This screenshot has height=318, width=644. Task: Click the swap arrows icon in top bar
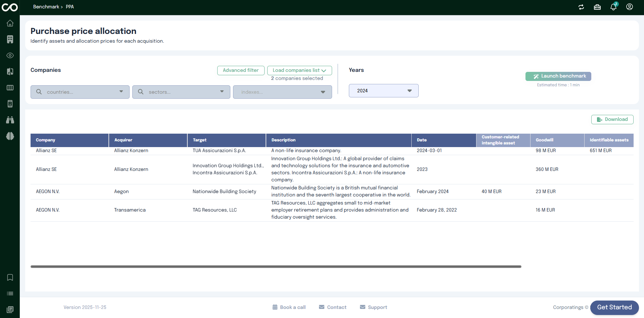coord(581,7)
